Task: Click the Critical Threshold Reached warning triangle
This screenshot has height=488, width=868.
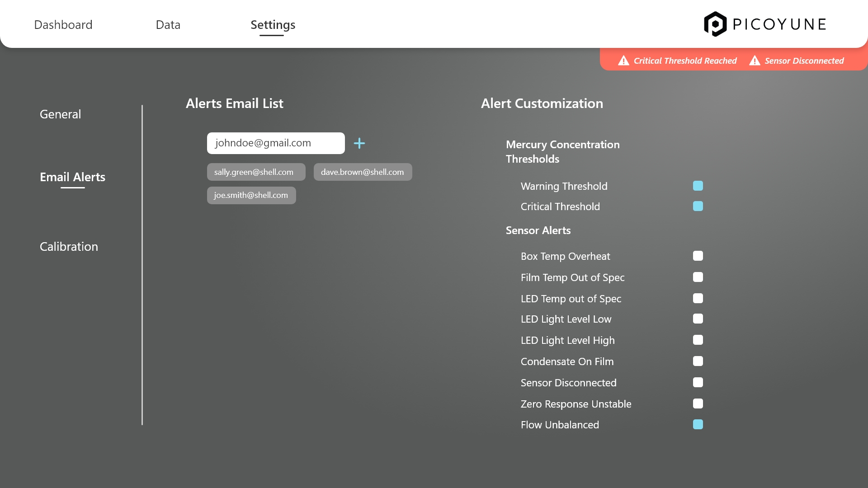Action: point(623,61)
